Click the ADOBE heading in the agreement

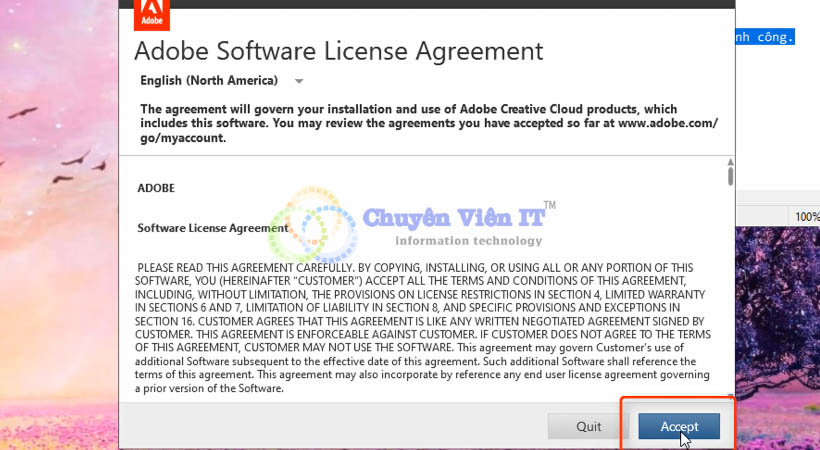coord(155,187)
